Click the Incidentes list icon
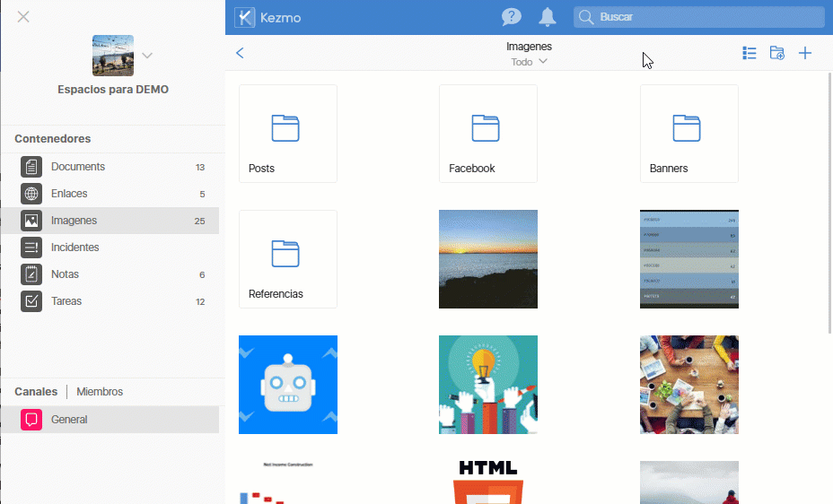Viewport: 833px width, 504px height. 31,248
